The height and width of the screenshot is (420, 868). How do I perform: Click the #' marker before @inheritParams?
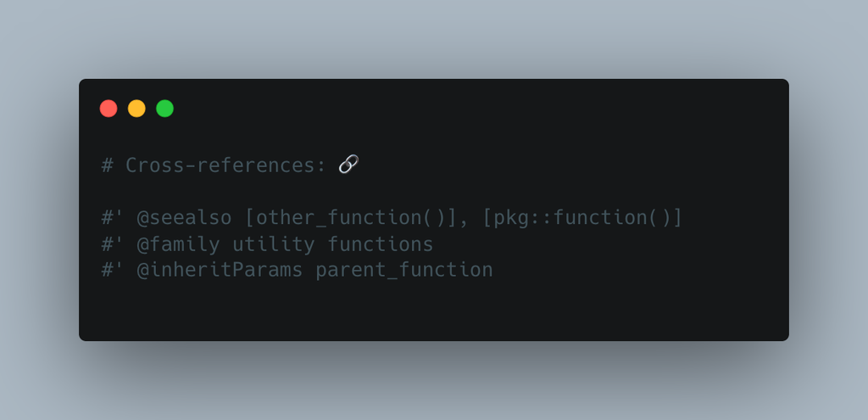(114, 271)
